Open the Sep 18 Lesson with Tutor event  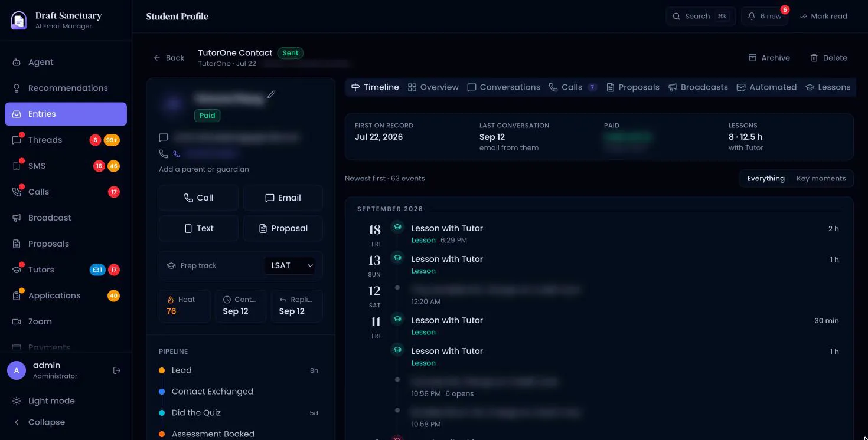point(615,234)
